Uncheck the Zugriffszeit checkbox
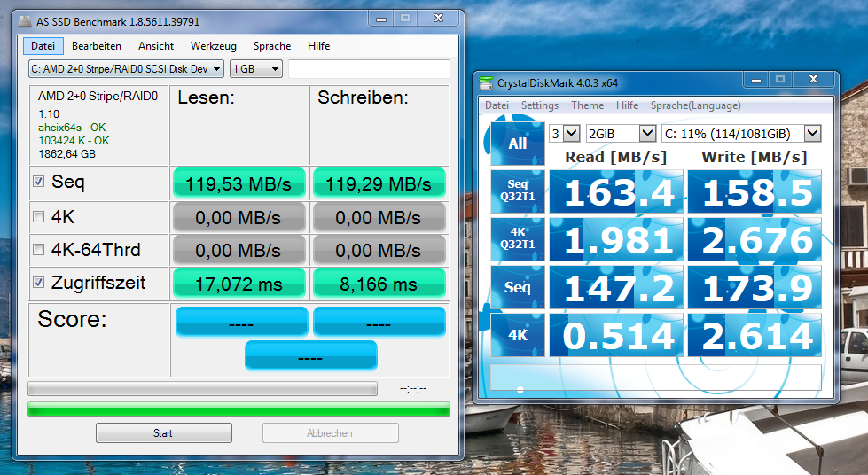868x475 pixels. pos(39,283)
